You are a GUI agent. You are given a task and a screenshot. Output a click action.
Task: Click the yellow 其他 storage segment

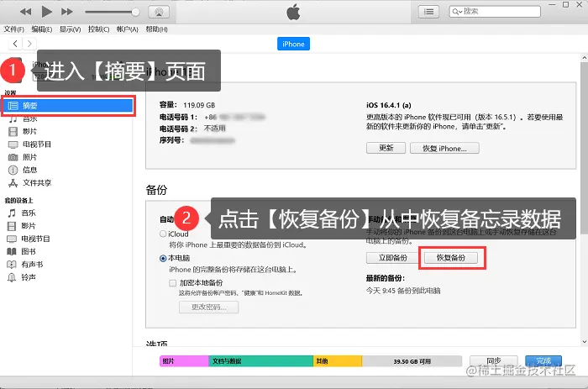[338, 361]
